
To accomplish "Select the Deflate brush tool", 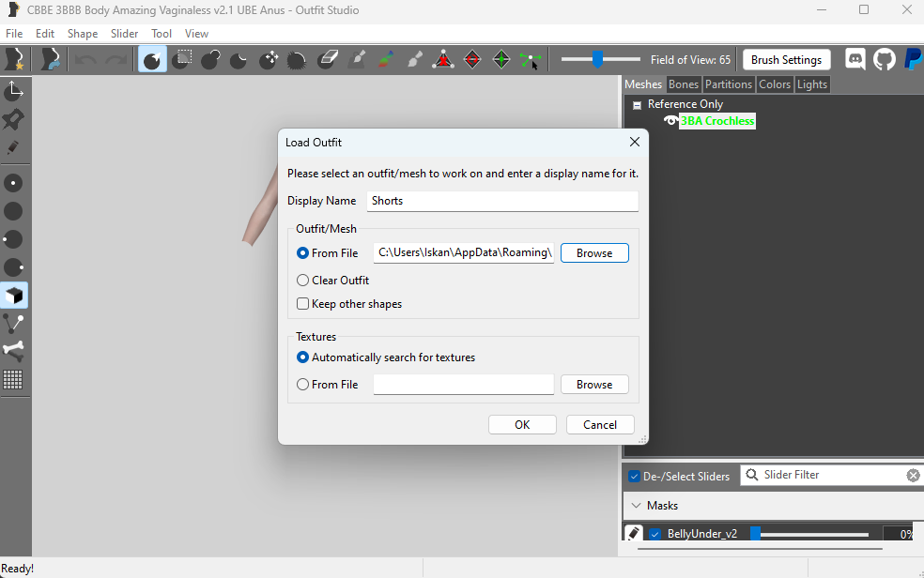I will tap(239, 59).
